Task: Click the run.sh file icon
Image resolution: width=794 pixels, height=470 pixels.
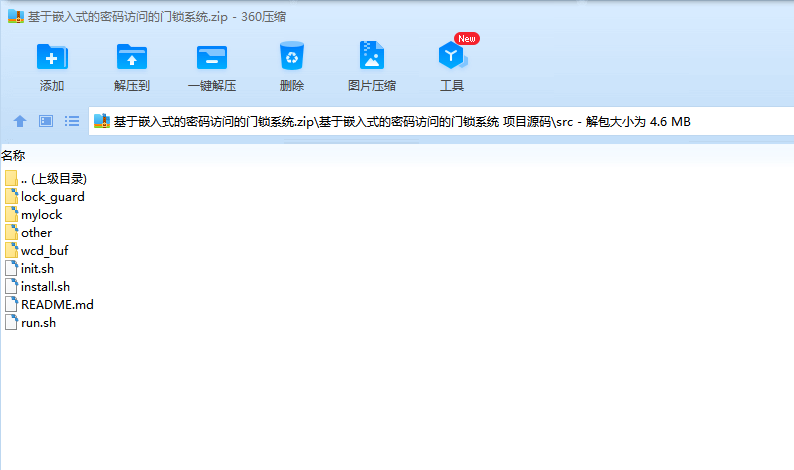Action: point(12,323)
